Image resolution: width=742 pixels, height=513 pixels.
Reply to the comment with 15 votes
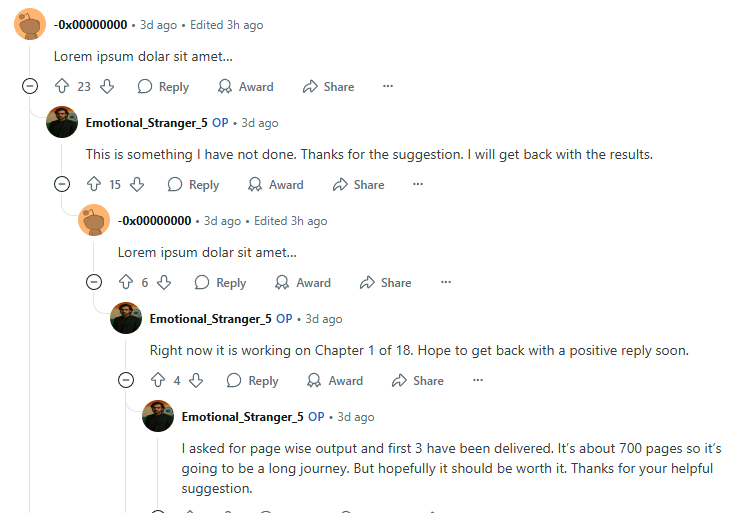193,185
